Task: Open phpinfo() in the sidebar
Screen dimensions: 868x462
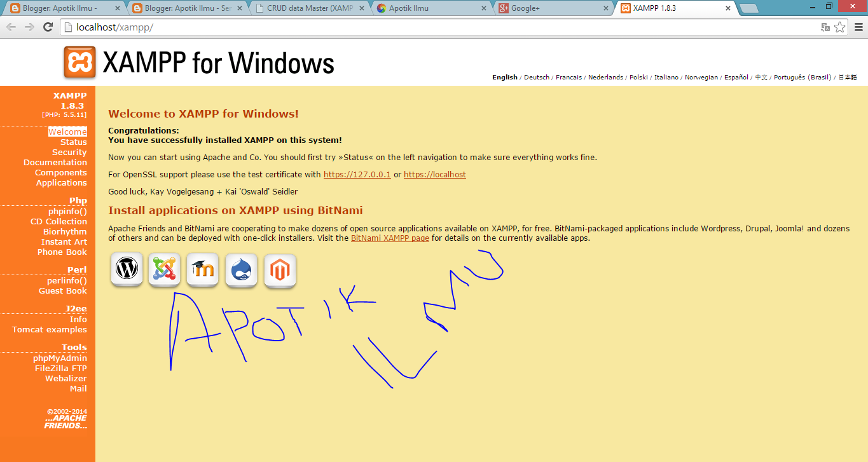Action: 67,211
